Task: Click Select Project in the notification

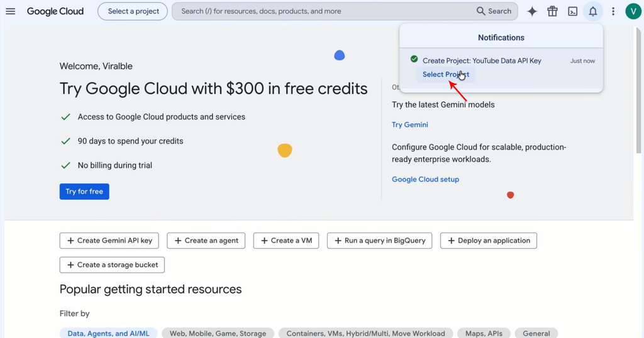Action: tap(446, 74)
